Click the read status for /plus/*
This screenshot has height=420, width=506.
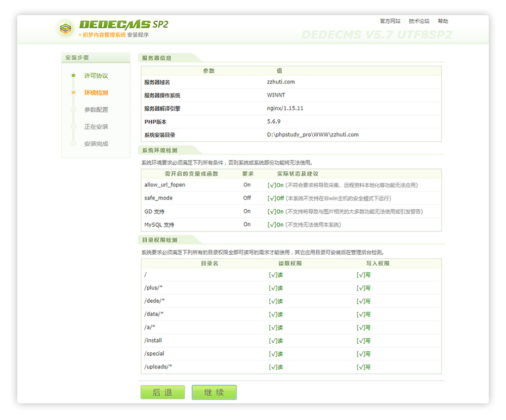tap(276, 288)
